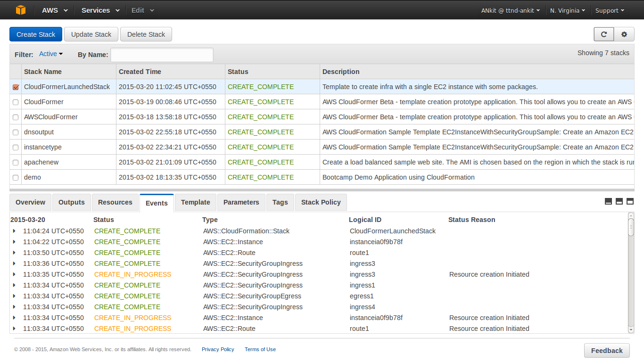
Task: Set the details pane to half height
Action: tap(619, 201)
